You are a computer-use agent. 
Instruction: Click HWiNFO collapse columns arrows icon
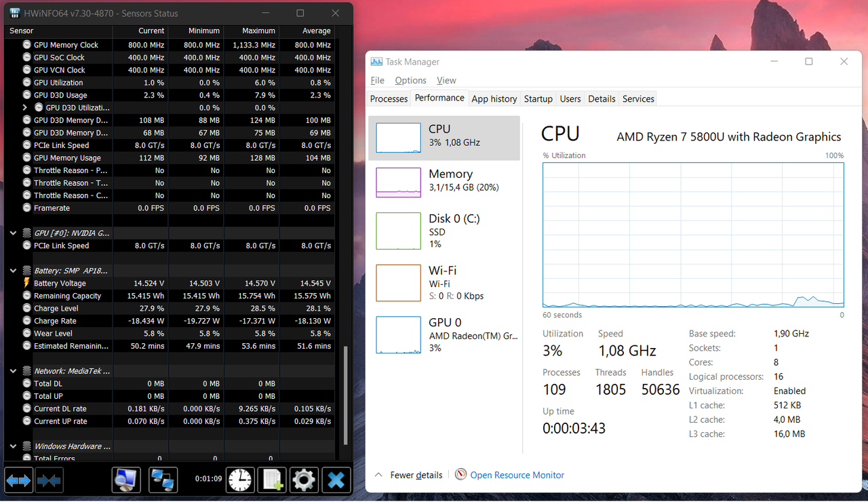pyautogui.click(x=50, y=480)
